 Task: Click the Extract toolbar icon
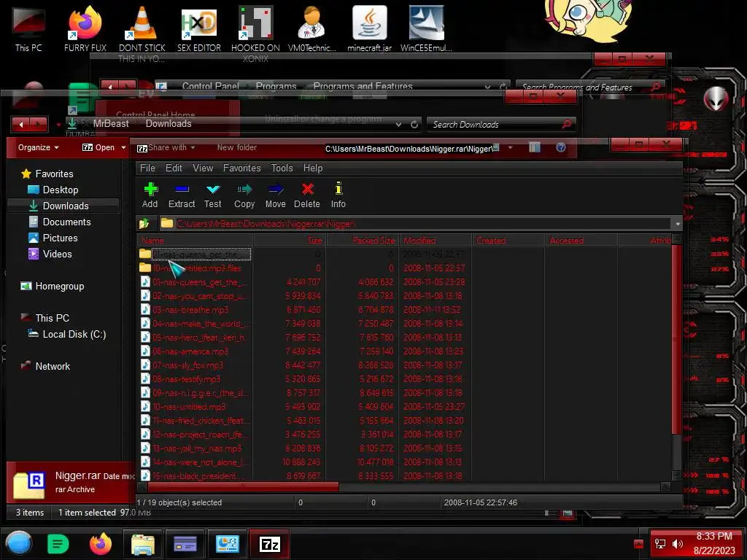pos(182,195)
